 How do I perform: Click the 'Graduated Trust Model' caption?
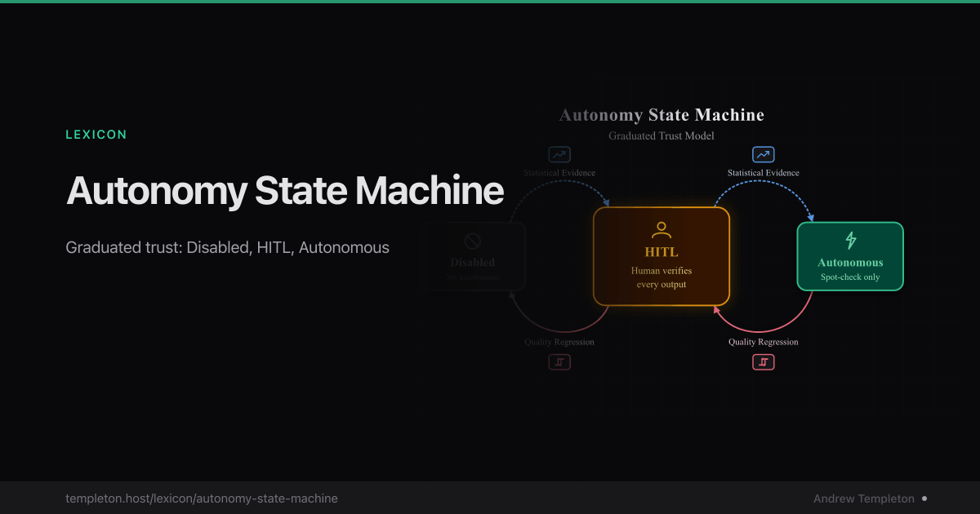pos(661,135)
